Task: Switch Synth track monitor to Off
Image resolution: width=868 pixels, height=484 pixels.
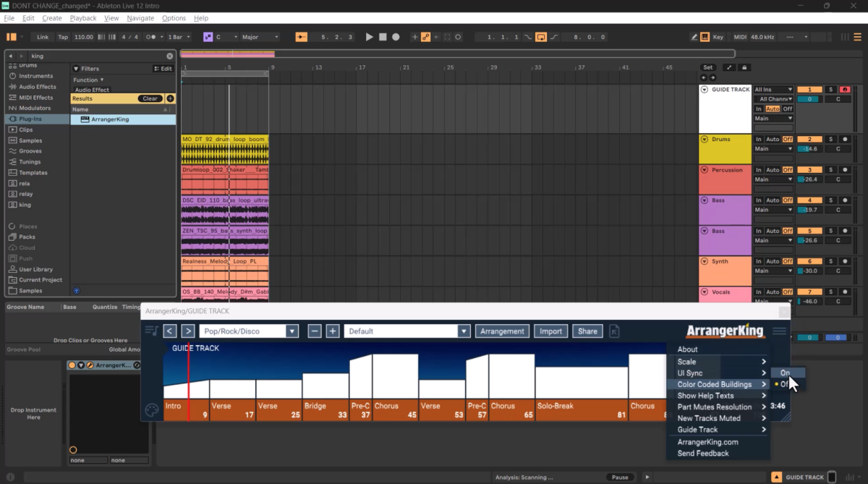Action: click(x=788, y=261)
